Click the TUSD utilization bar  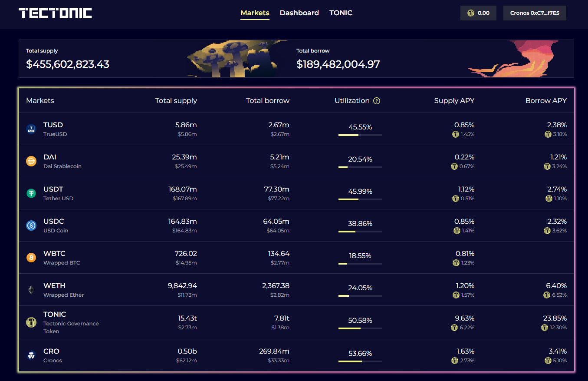point(360,135)
